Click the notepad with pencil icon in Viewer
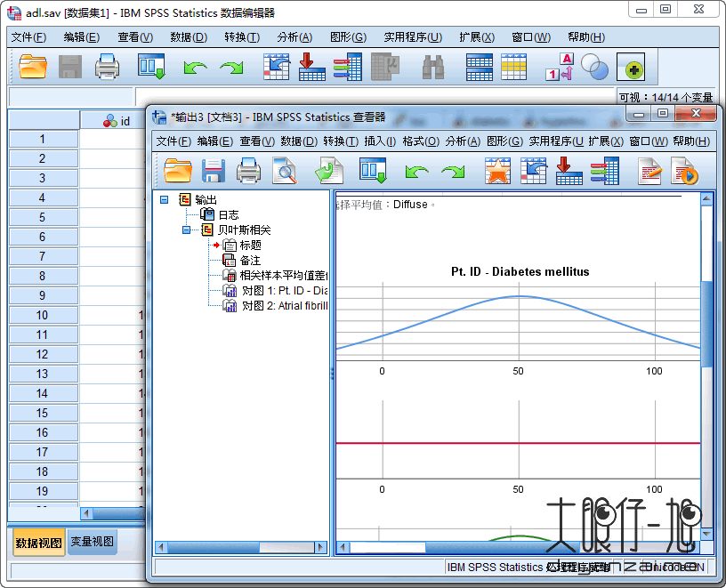 [x=649, y=171]
